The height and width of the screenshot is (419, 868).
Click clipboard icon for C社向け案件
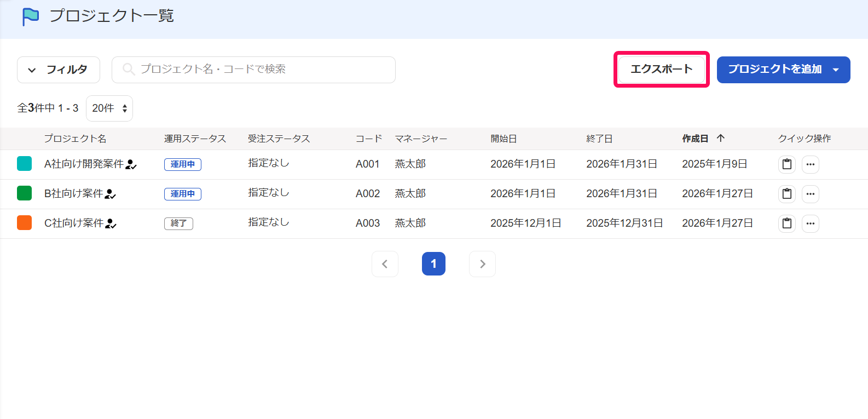(x=787, y=223)
